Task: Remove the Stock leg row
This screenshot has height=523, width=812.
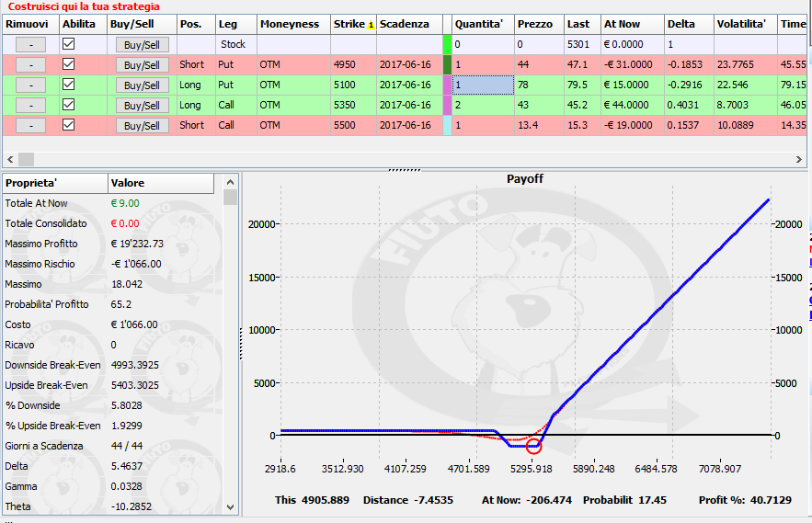Action: [30, 44]
